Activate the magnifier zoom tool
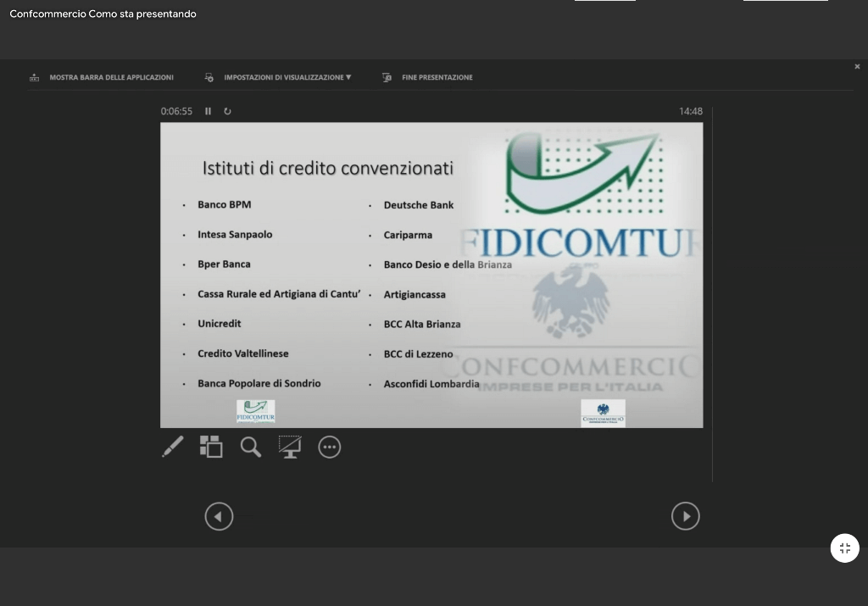The height and width of the screenshot is (606, 868). (x=250, y=447)
